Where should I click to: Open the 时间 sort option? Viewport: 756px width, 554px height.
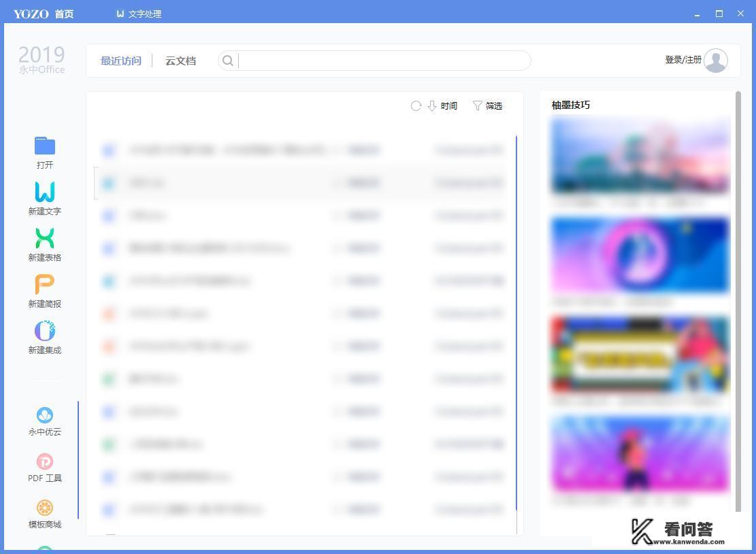[x=448, y=106]
